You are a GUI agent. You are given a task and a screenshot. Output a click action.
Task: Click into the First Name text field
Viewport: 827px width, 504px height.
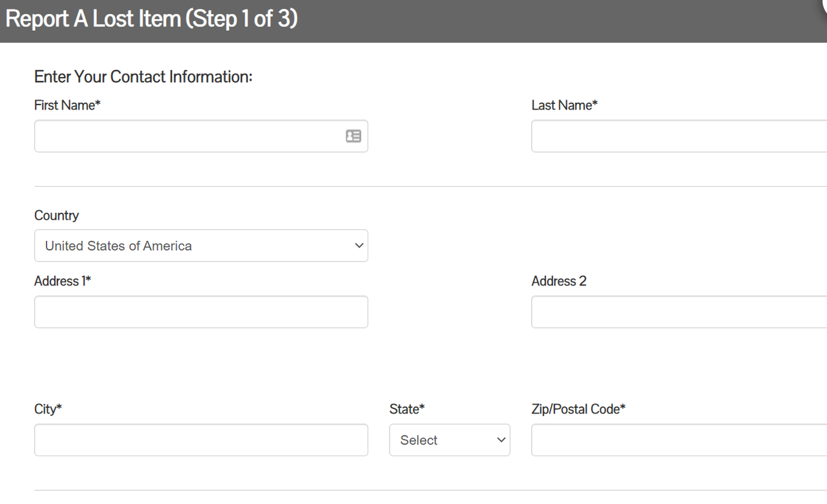[187, 136]
